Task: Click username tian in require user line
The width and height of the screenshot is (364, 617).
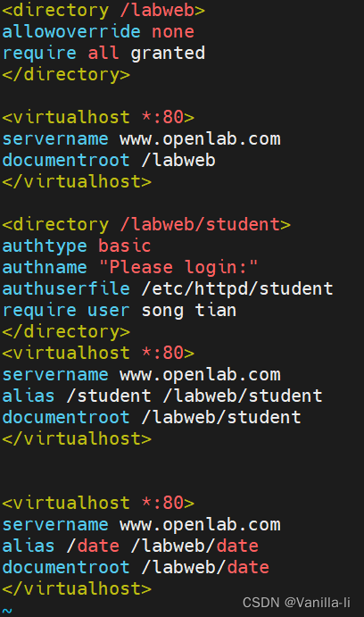Action: [216, 311]
